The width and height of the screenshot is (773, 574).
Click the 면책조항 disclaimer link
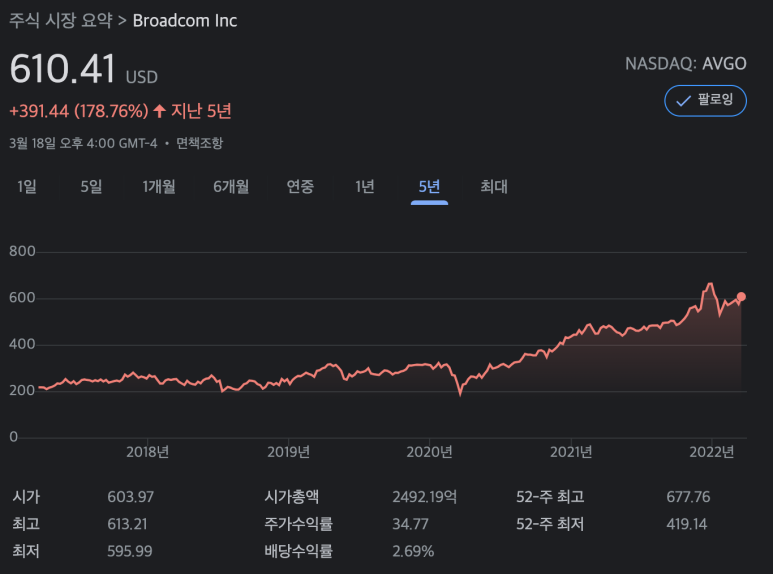pyautogui.click(x=200, y=143)
